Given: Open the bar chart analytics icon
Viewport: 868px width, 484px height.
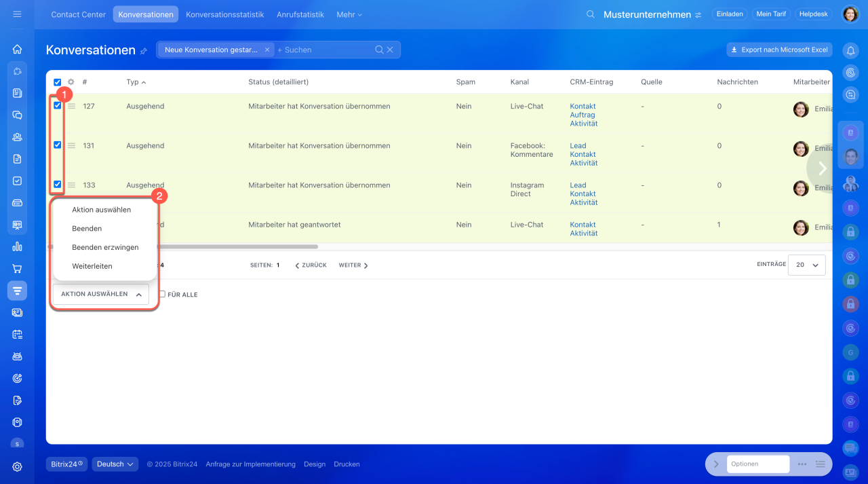Looking at the screenshot, I should pyautogui.click(x=17, y=246).
